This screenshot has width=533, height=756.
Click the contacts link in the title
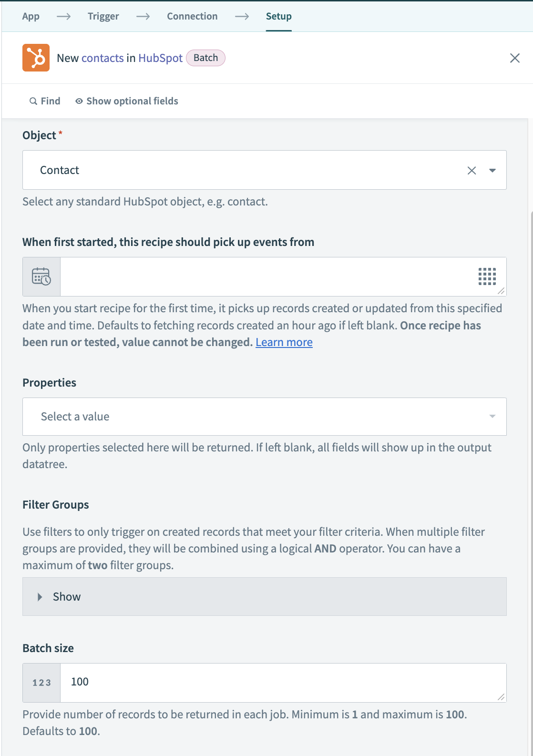[x=102, y=58]
